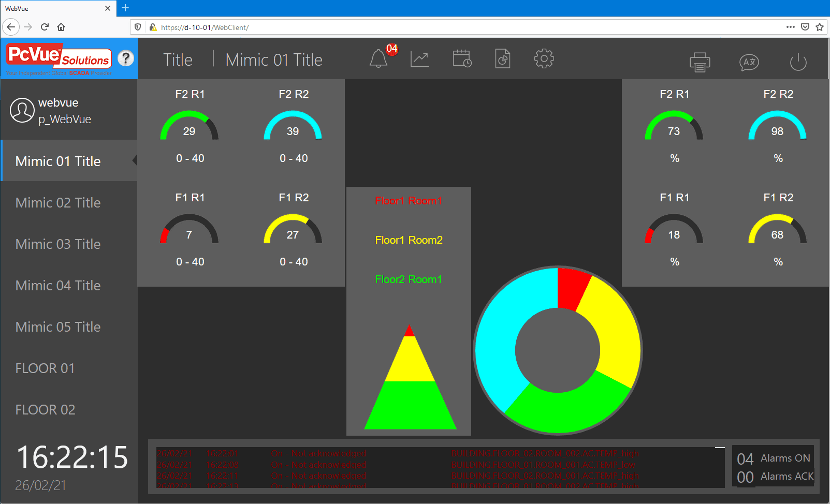Open the settings gear icon
The height and width of the screenshot is (504, 830).
point(544,58)
